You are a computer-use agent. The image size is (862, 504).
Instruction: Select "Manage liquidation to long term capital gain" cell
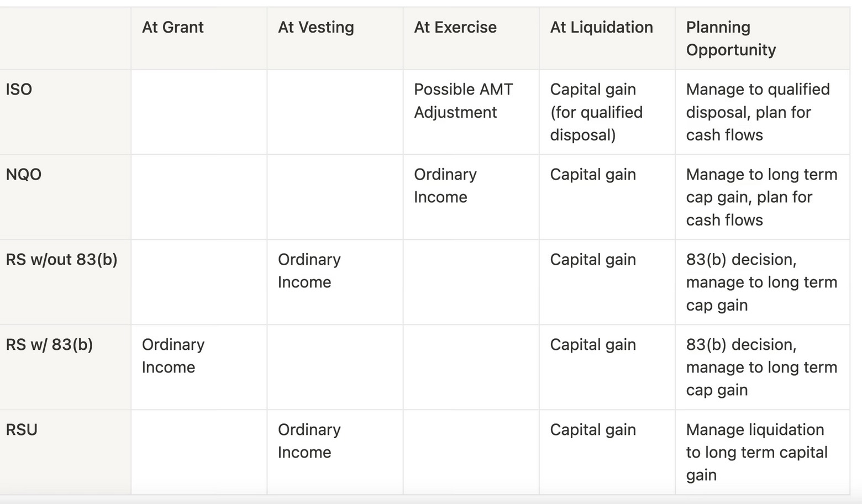pos(756,452)
